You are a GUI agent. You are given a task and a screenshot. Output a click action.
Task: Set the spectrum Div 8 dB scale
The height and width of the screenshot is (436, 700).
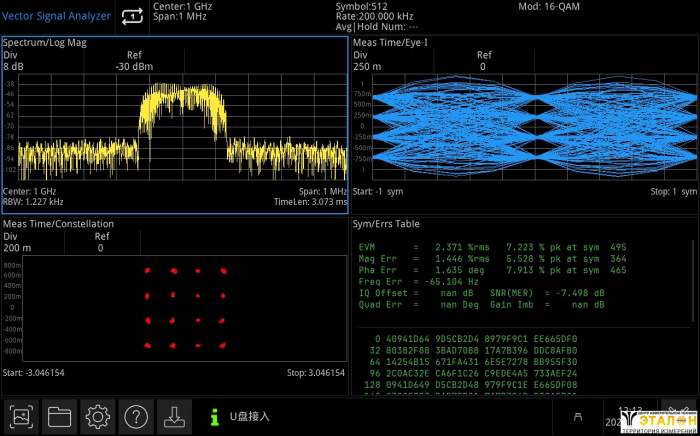click(x=14, y=61)
